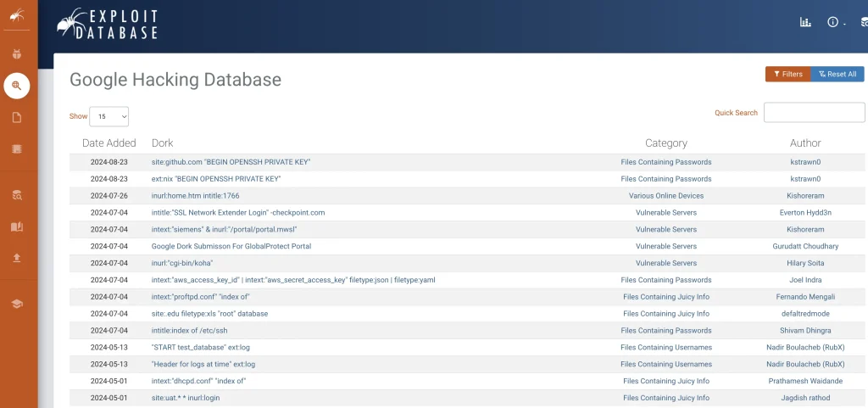Click the Various Online Devices category link
The width and height of the screenshot is (868, 408).
tap(665, 196)
